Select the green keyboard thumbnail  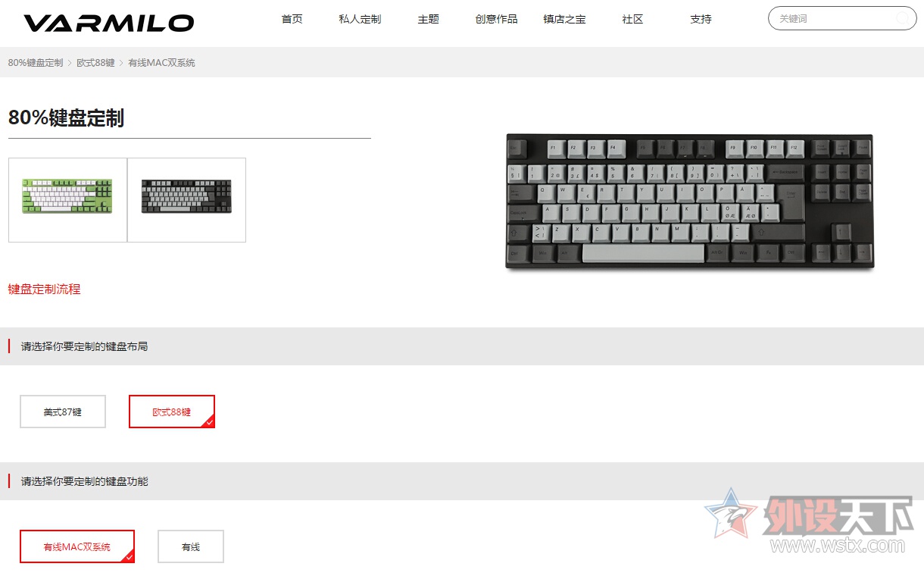click(67, 200)
